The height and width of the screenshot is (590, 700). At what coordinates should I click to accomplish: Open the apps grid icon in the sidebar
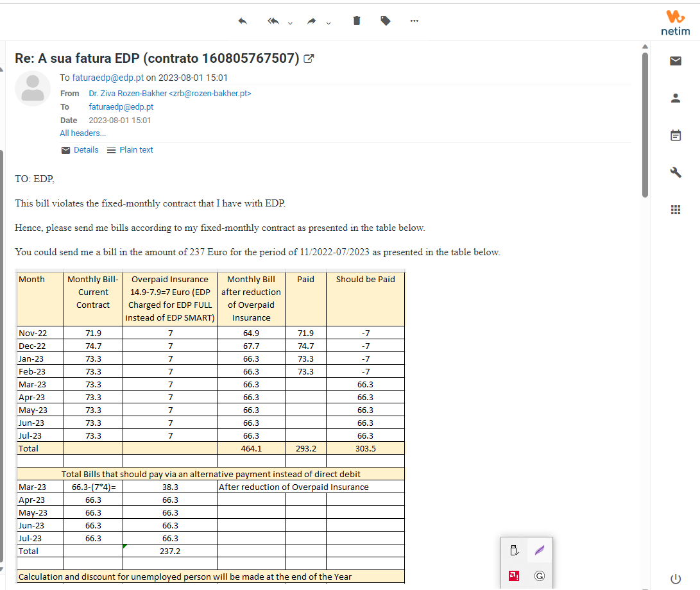[676, 210]
